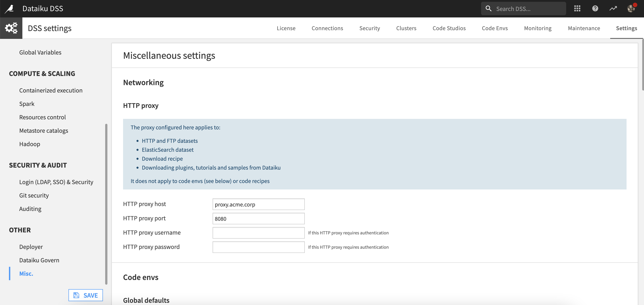
Task: Open the Code Envs tab
Action: [495, 28]
